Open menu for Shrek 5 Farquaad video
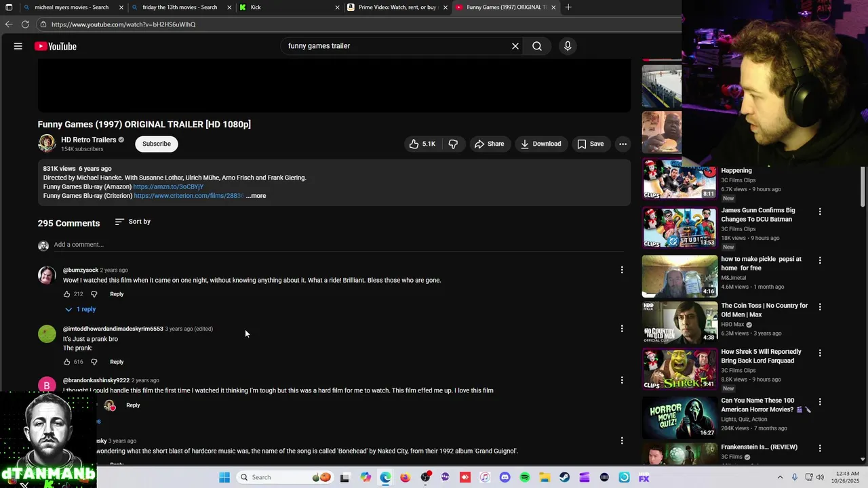Image resolution: width=868 pixels, height=488 pixels. pyautogui.click(x=820, y=353)
